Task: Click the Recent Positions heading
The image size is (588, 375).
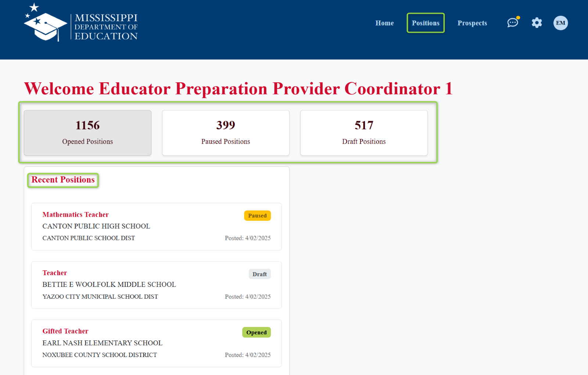Action: click(63, 180)
